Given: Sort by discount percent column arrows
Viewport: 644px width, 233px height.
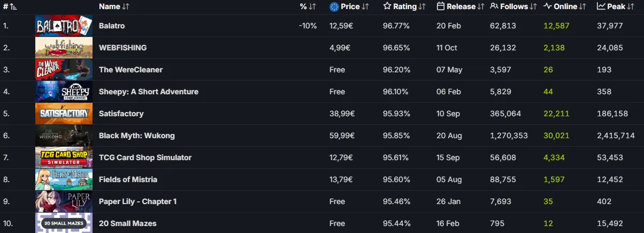Looking at the screenshot, I should click(x=312, y=6).
